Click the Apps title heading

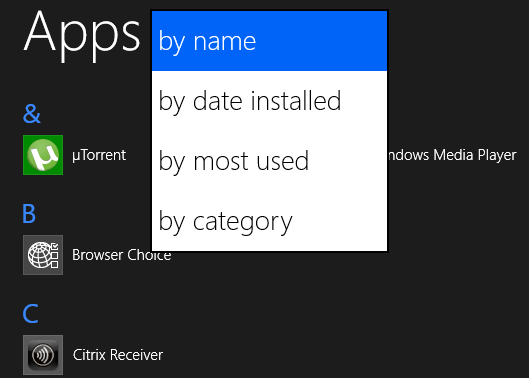82,35
